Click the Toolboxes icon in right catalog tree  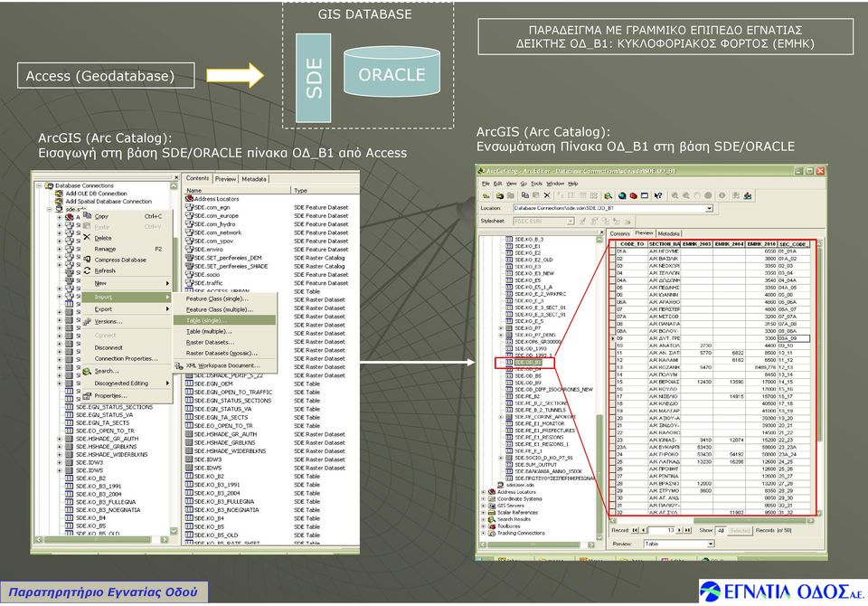[x=491, y=526]
